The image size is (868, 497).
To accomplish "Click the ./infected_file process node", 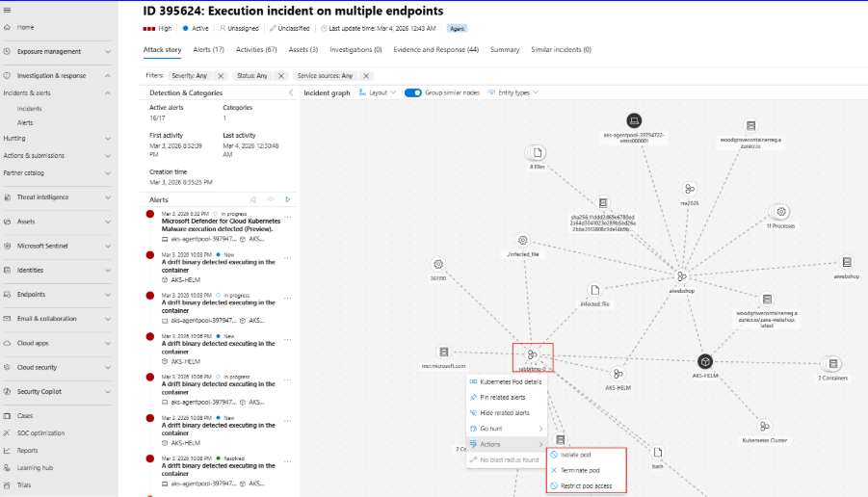I will coord(522,240).
